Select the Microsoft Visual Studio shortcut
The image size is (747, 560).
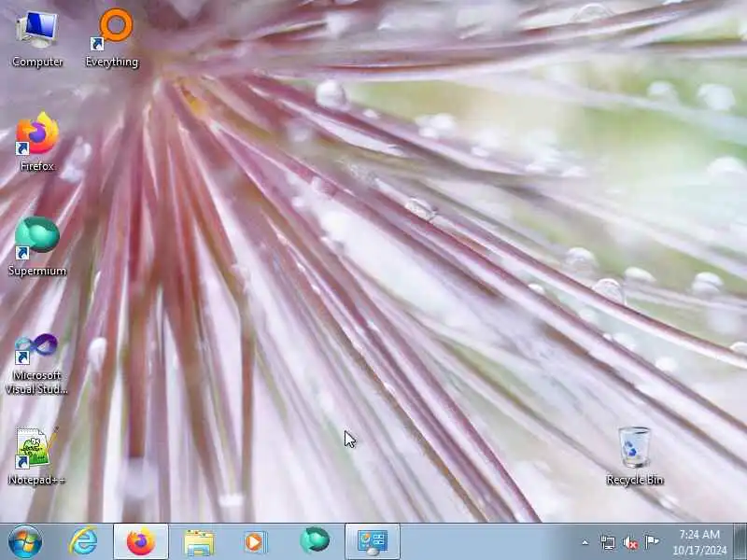tap(37, 364)
